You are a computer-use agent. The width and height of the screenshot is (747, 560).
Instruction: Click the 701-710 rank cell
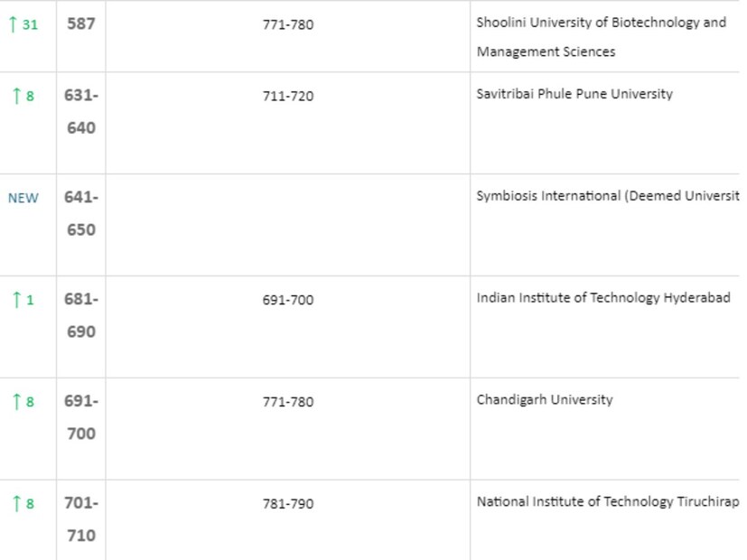coord(80,519)
